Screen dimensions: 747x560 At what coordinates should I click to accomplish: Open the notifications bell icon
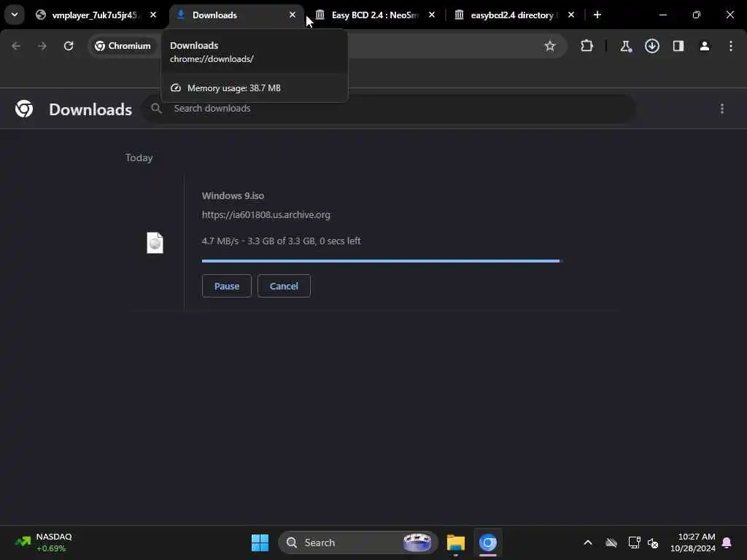(x=727, y=542)
